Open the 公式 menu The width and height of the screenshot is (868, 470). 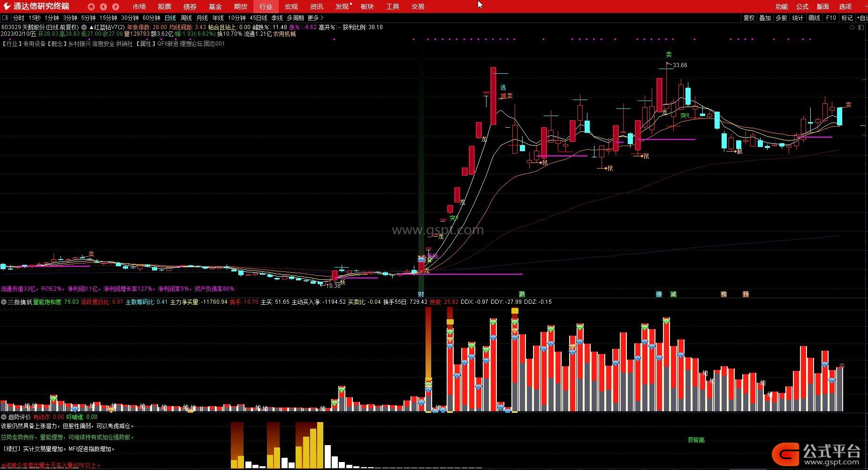click(802, 7)
